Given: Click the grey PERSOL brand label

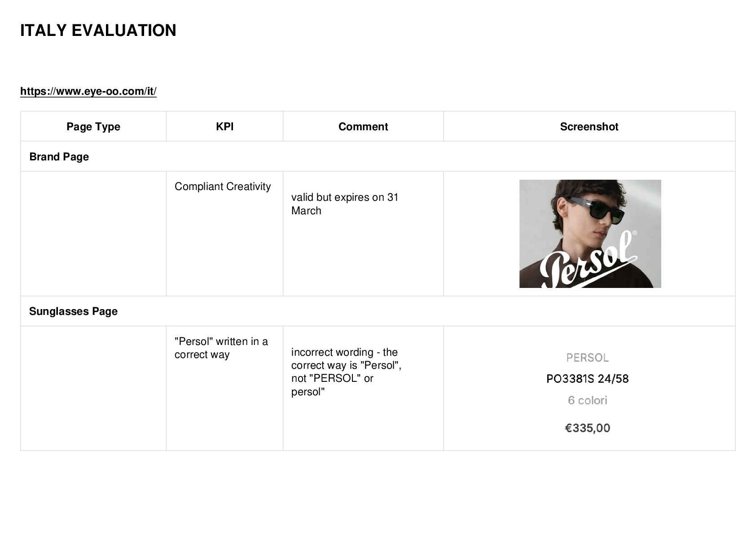Looking at the screenshot, I should point(587,358).
